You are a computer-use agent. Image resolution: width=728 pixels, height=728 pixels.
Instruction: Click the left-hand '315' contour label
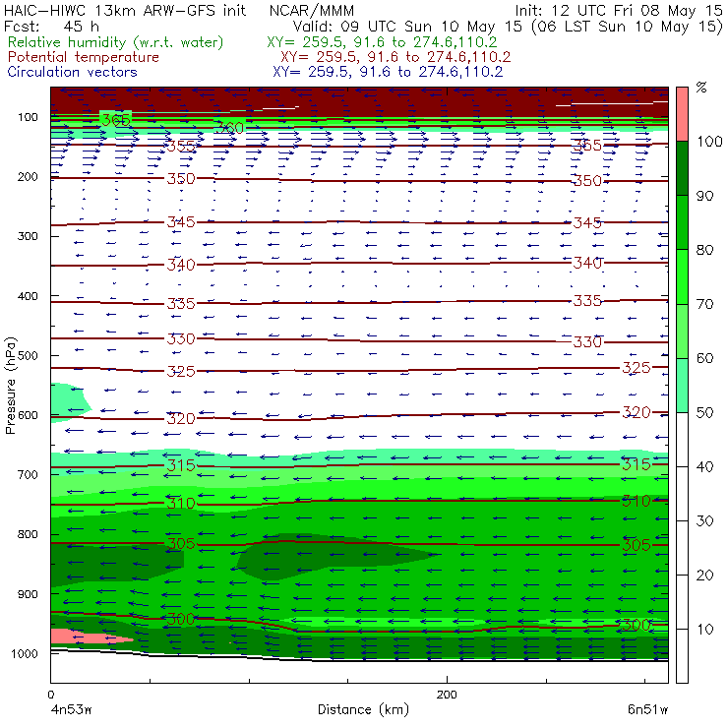click(181, 465)
